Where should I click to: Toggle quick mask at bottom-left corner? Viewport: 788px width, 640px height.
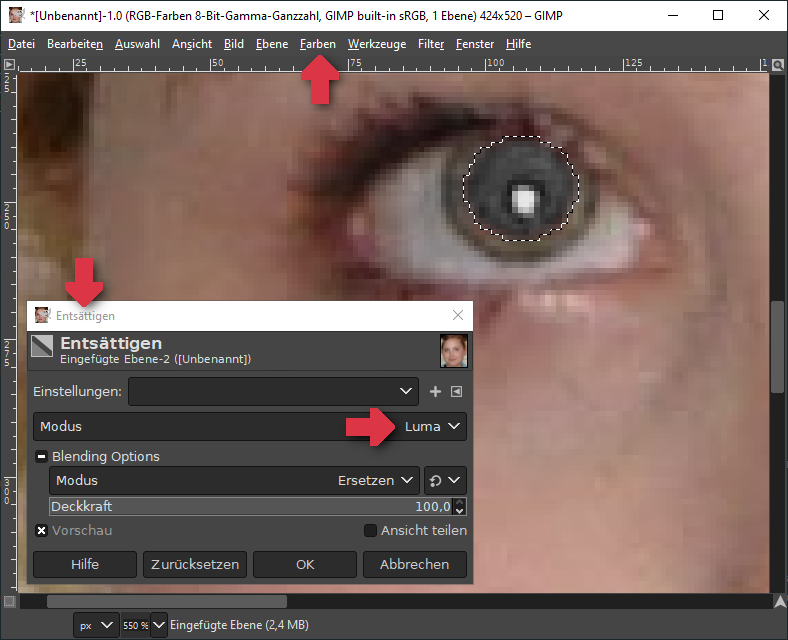9,601
